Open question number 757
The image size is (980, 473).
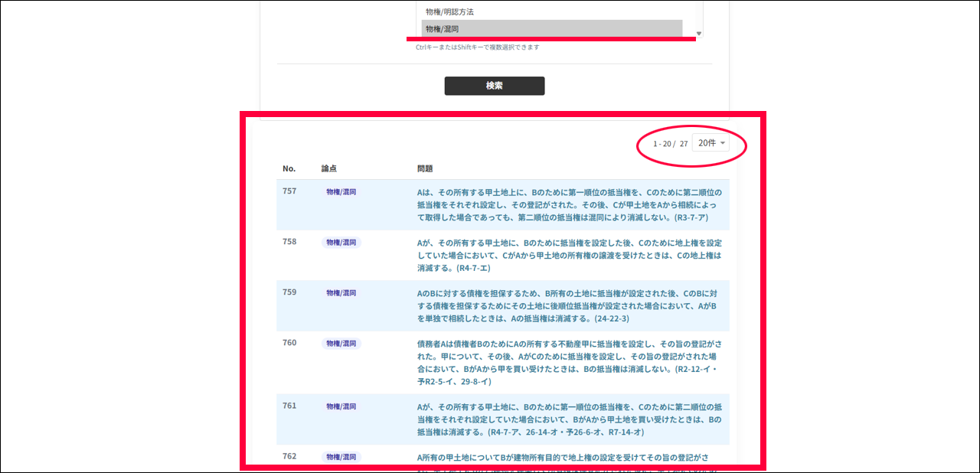(289, 191)
